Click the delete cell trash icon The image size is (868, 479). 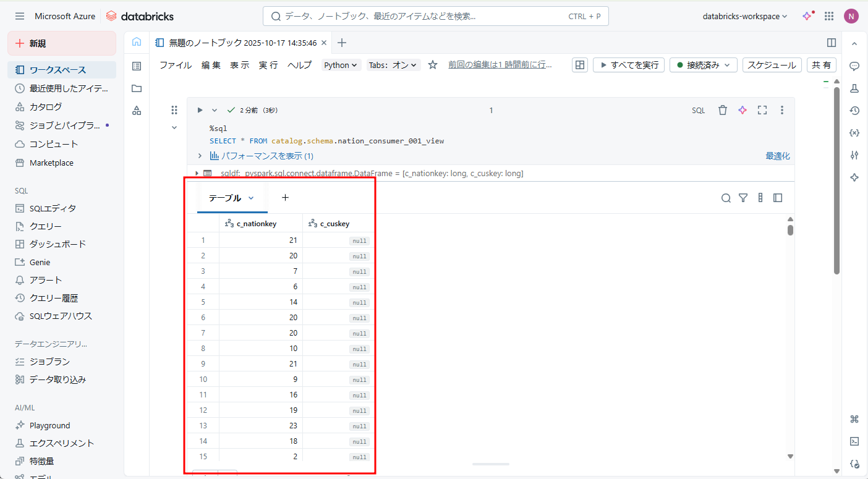click(x=722, y=110)
